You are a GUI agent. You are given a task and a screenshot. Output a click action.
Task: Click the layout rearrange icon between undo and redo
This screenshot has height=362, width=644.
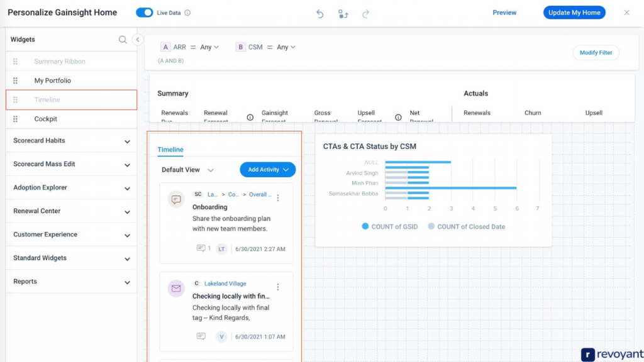point(343,14)
